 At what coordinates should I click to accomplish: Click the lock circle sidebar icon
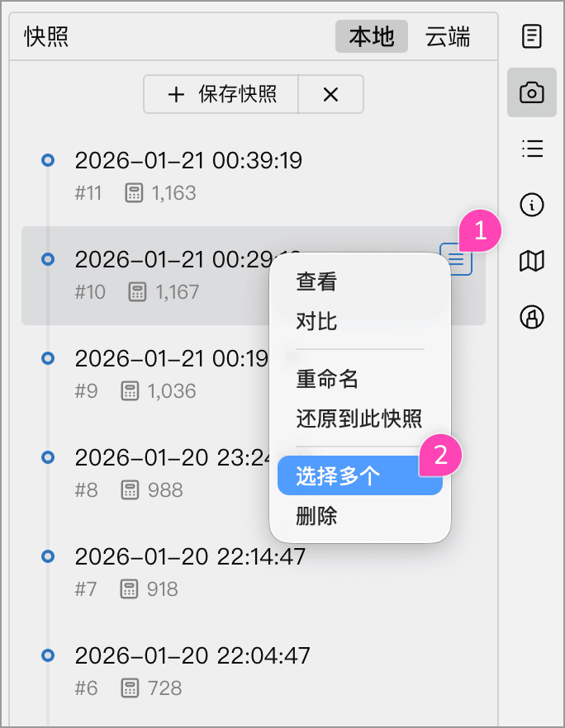pos(532,317)
